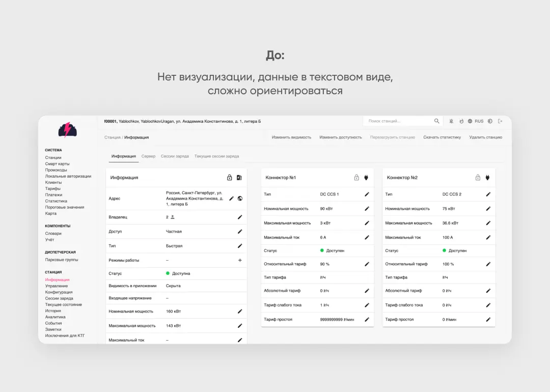Edit Коннектор №2 nominal power 75 кВт
Image resolution: width=550 pixels, height=392 pixels.
tap(488, 209)
